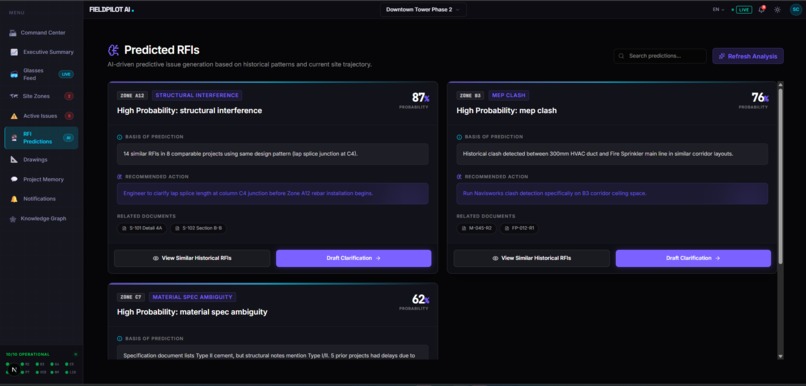The image size is (806, 386).
Task: Click the LIVE badge beside Glasses Feed
Action: [x=66, y=74]
